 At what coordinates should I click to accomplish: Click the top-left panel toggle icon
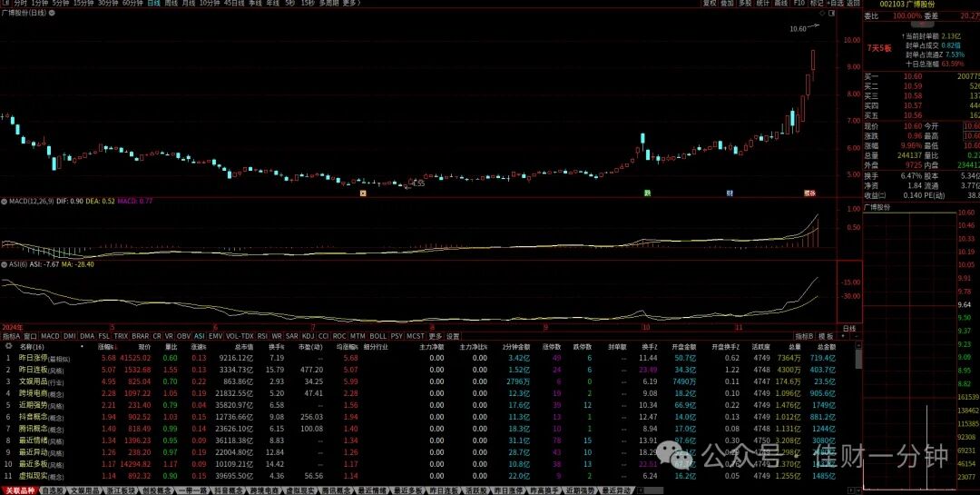tap(5, 3)
